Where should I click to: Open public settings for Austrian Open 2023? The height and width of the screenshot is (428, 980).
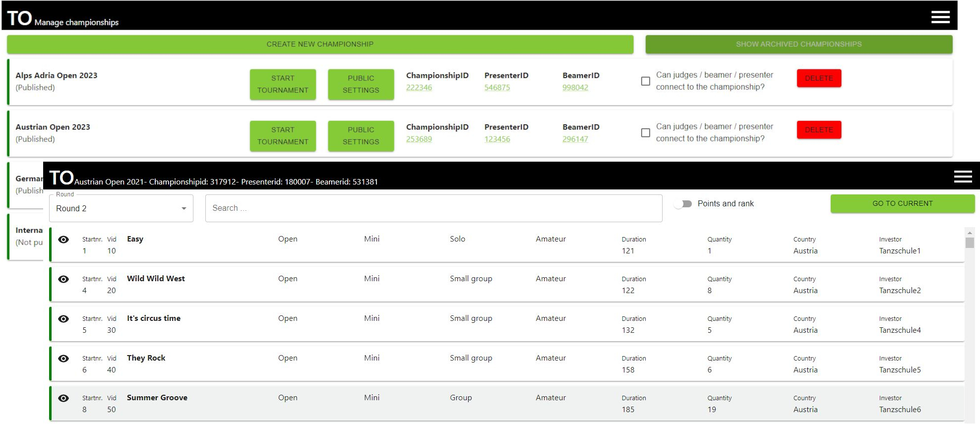pyautogui.click(x=361, y=136)
